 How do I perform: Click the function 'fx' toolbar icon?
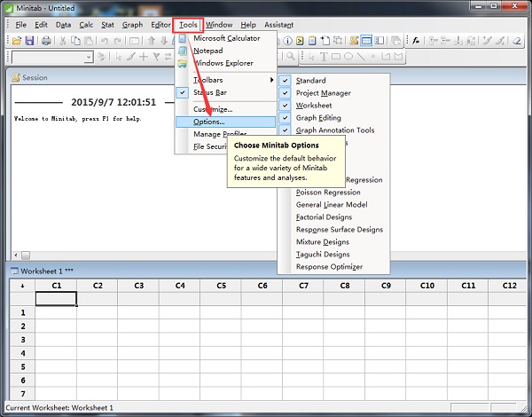[x=416, y=41]
